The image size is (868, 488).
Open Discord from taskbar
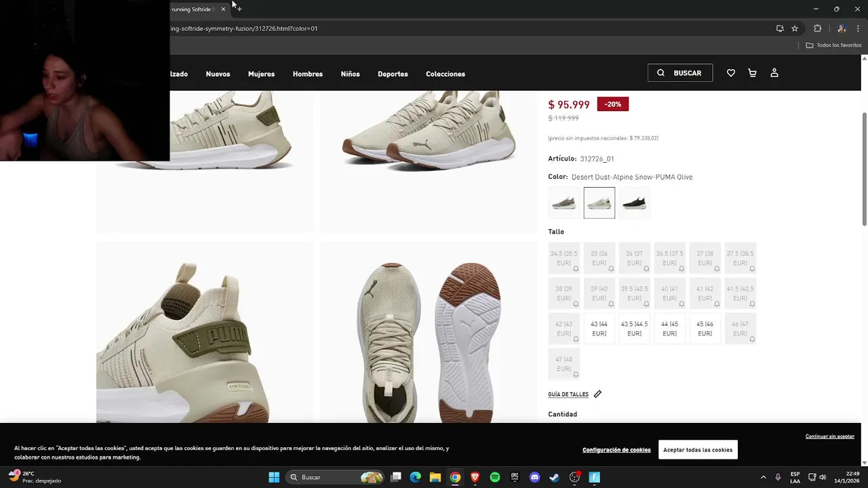pos(534,477)
